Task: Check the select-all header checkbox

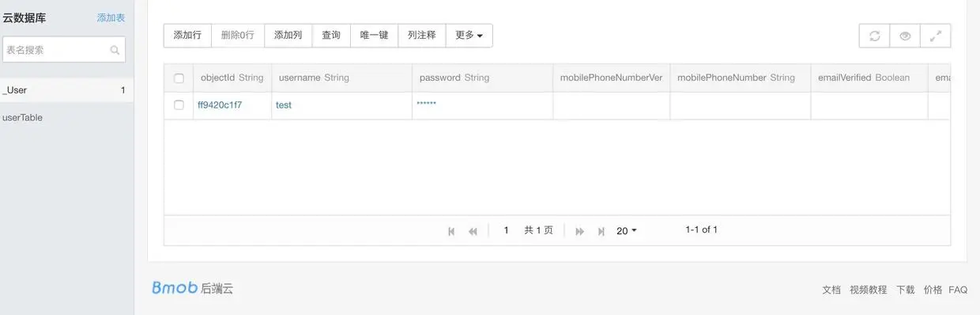Action: pos(179,78)
